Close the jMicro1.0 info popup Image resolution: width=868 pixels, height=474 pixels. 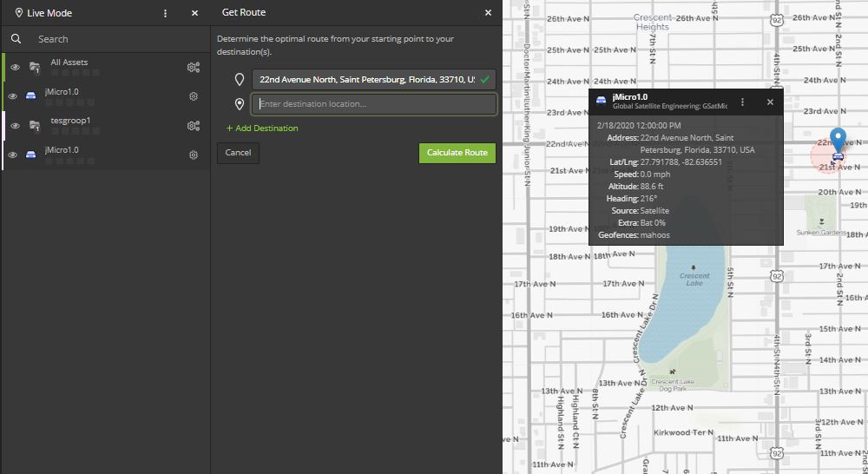coord(770,102)
